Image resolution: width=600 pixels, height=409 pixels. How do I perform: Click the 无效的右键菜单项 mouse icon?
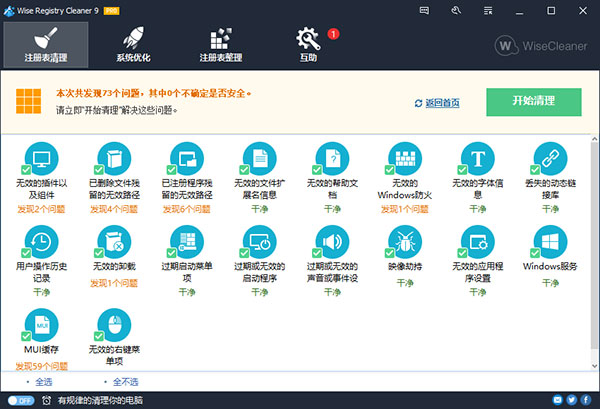point(113,326)
